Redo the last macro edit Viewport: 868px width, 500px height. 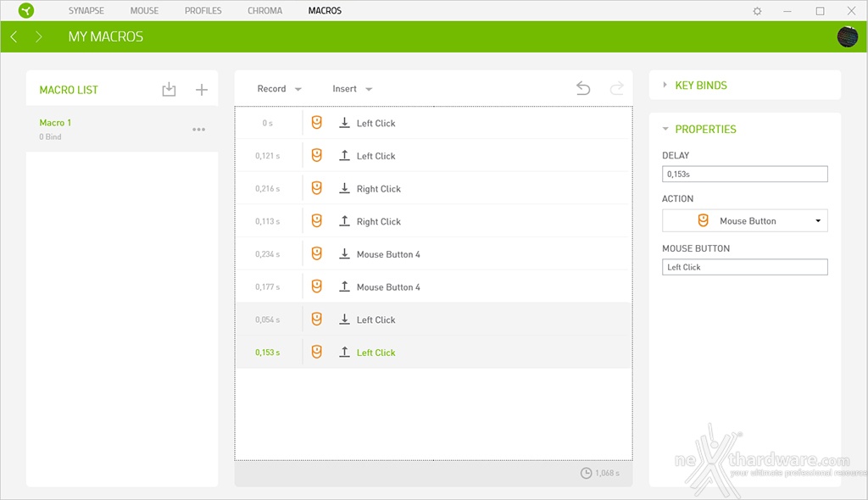click(x=617, y=88)
